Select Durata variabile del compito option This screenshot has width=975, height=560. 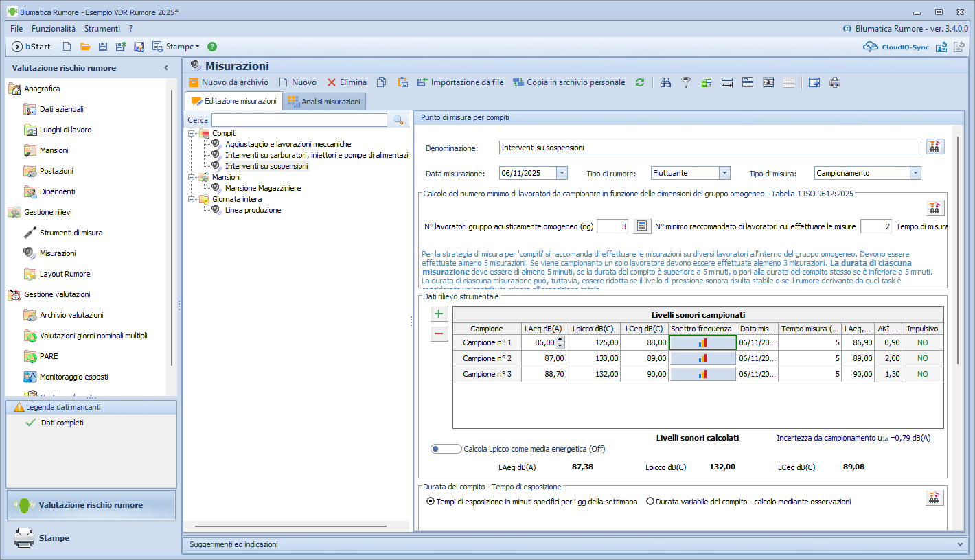pyautogui.click(x=650, y=502)
